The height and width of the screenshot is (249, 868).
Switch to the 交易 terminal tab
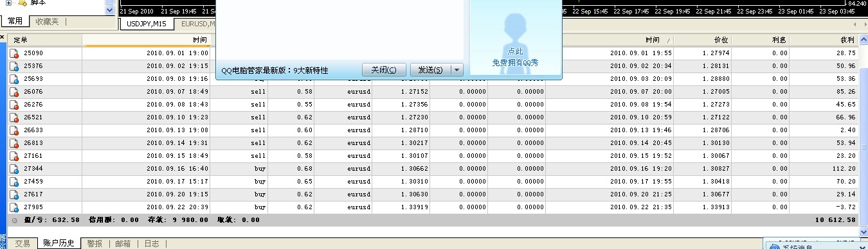[23, 244]
